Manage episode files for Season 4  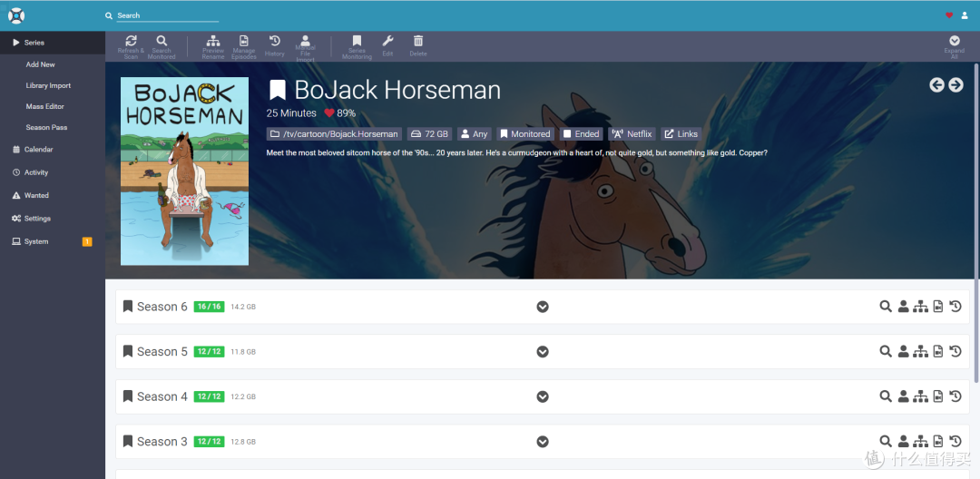937,396
